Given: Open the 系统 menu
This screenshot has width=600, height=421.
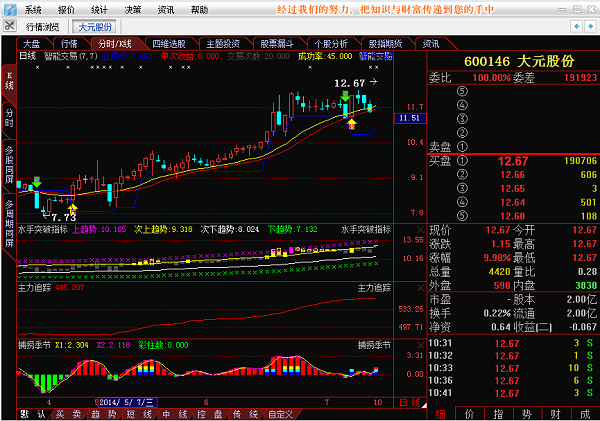Looking at the screenshot, I should tap(33, 9).
